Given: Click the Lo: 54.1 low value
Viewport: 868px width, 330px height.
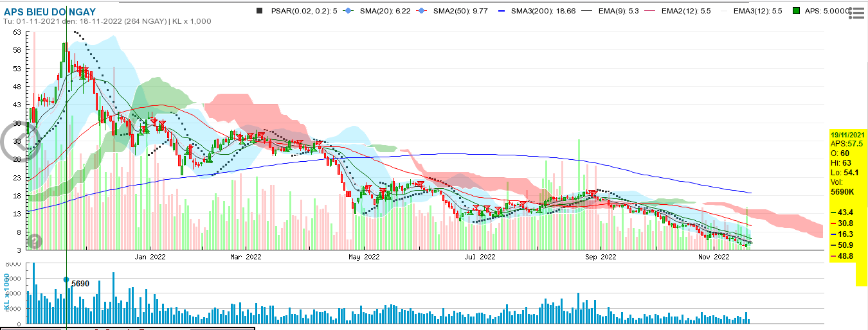Looking at the screenshot, I should coord(844,173).
